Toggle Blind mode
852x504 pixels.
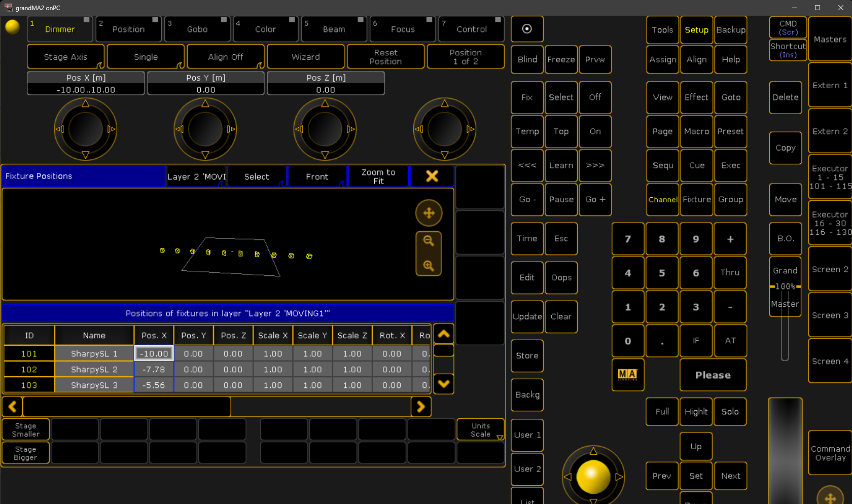tap(527, 59)
